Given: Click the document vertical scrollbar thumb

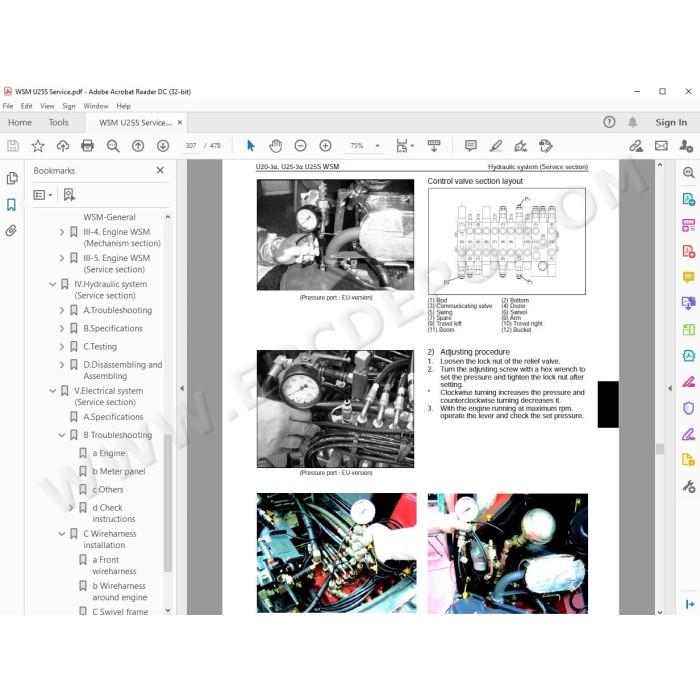Looking at the screenshot, I should tap(660, 449).
